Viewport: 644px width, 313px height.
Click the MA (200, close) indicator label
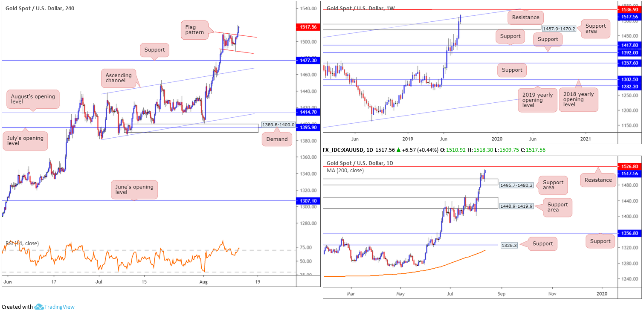pos(346,171)
